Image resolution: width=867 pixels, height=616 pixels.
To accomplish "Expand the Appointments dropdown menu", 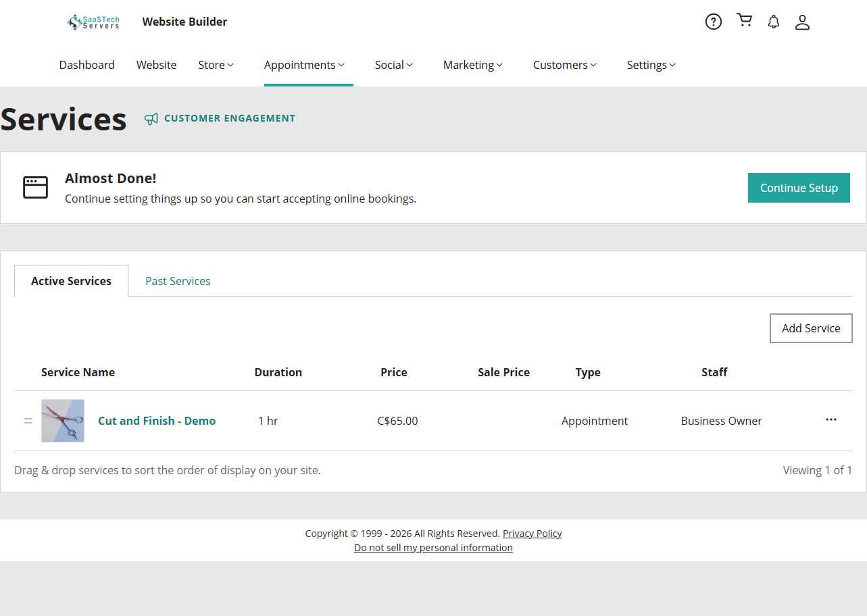I will 305,65.
